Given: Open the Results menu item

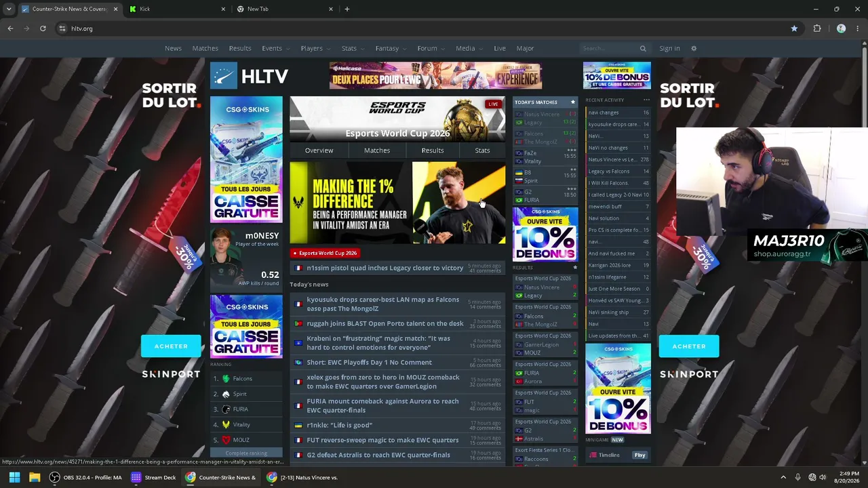Looking at the screenshot, I should pyautogui.click(x=240, y=48).
